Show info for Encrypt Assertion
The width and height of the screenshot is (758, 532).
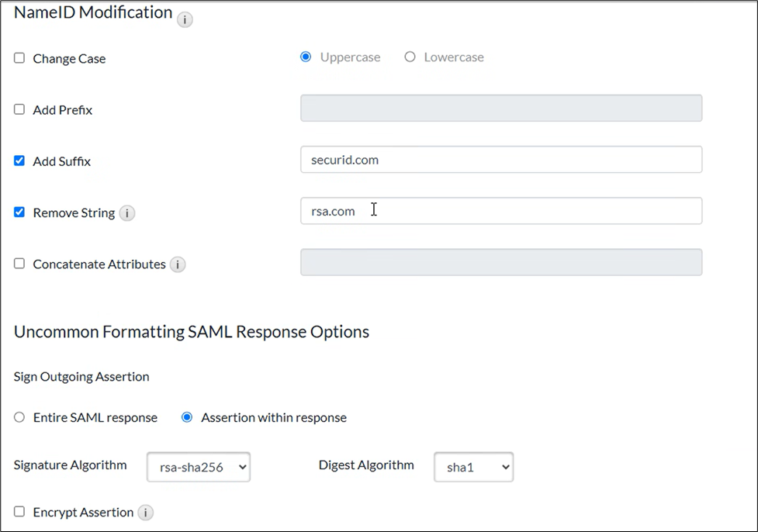(145, 513)
